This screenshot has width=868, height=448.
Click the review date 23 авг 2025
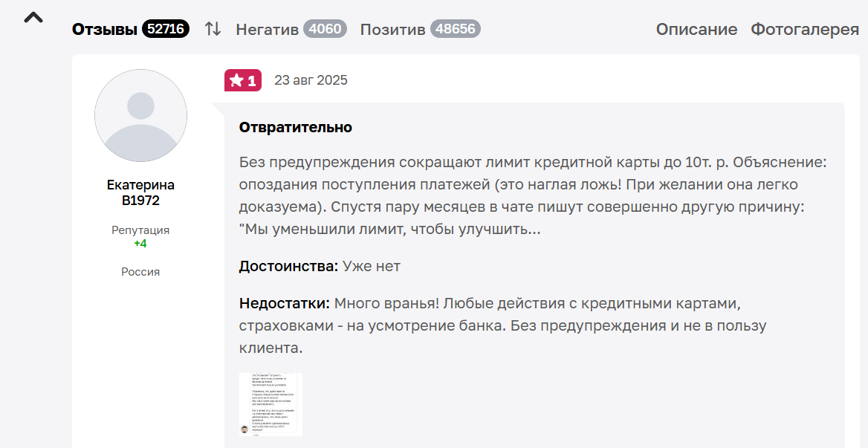(311, 80)
